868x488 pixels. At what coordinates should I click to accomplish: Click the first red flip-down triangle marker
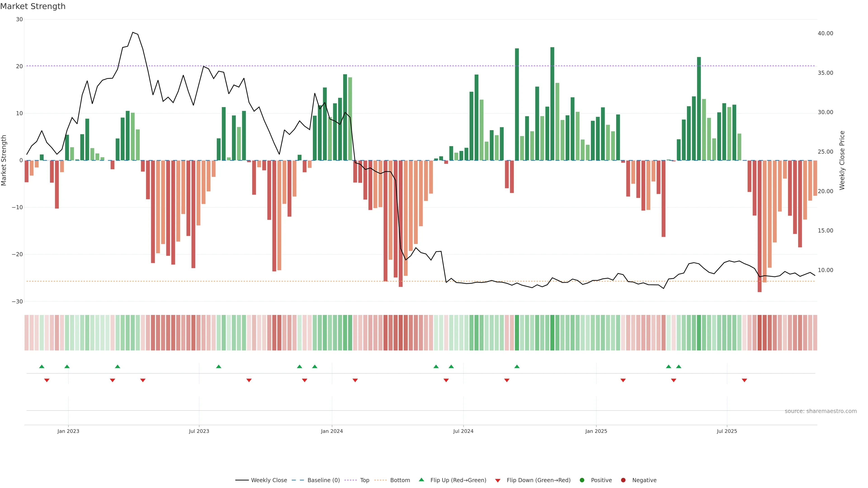(47, 380)
